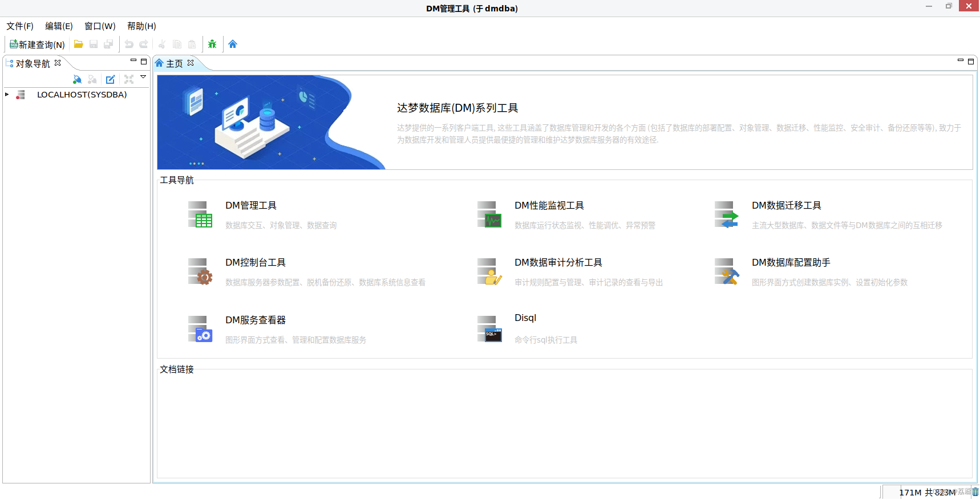Close the 对象导航 tab
The height and width of the screenshot is (500, 980).
58,63
